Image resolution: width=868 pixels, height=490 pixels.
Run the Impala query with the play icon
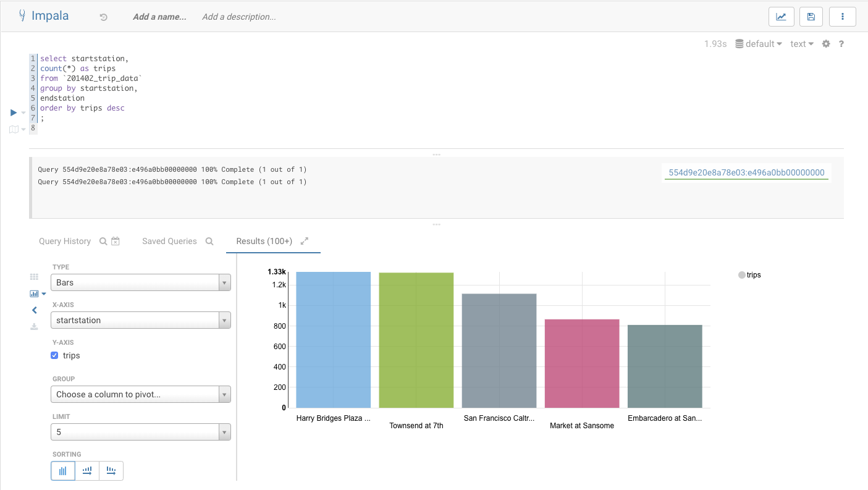[x=14, y=112]
